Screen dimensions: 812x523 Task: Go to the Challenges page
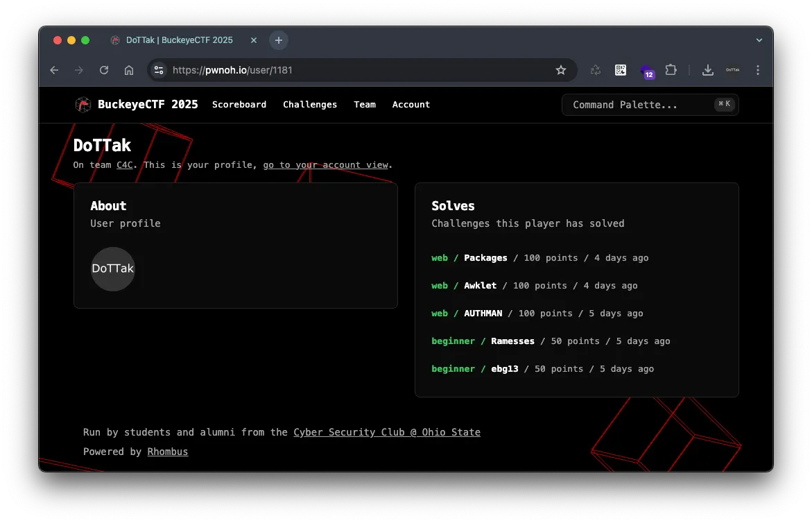tap(310, 105)
